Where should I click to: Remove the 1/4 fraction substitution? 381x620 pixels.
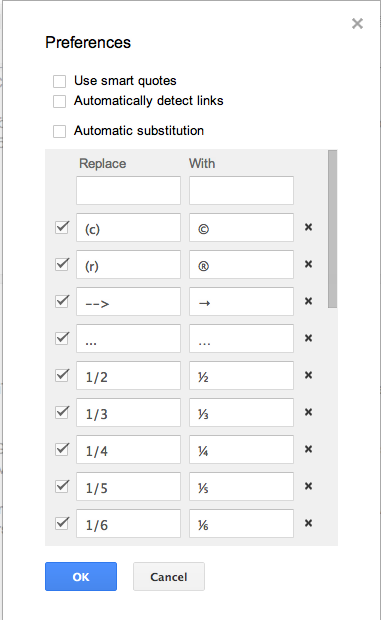click(308, 449)
